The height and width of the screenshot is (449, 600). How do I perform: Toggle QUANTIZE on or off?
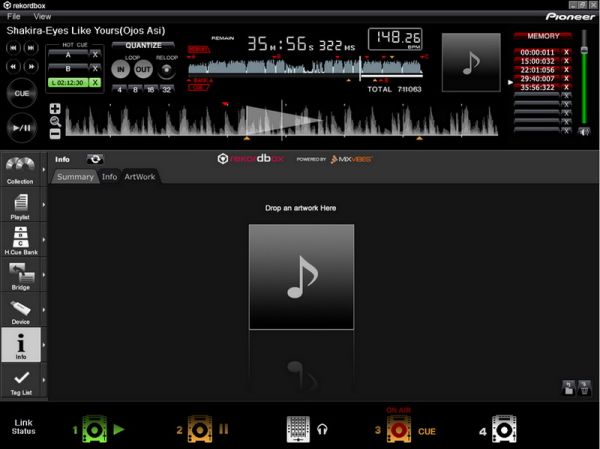pyautogui.click(x=143, y=46)
